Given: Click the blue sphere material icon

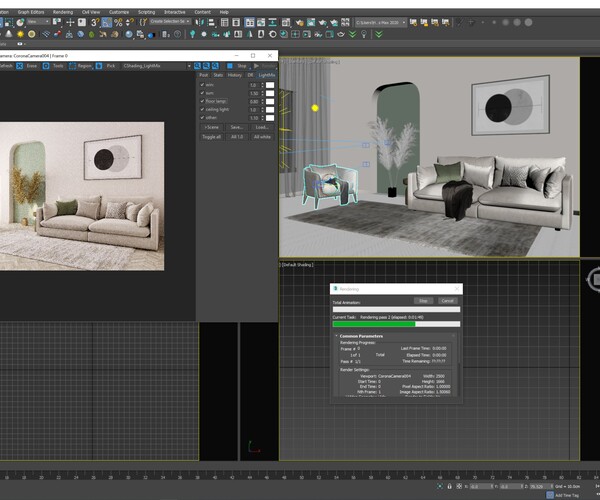Looking at the screenshot, I should [129, 34].
